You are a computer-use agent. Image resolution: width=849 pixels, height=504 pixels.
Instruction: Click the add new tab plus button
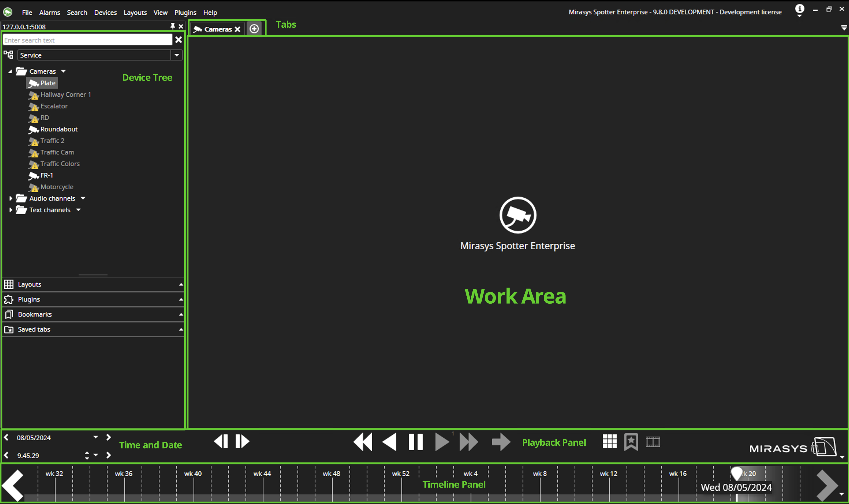254,29
